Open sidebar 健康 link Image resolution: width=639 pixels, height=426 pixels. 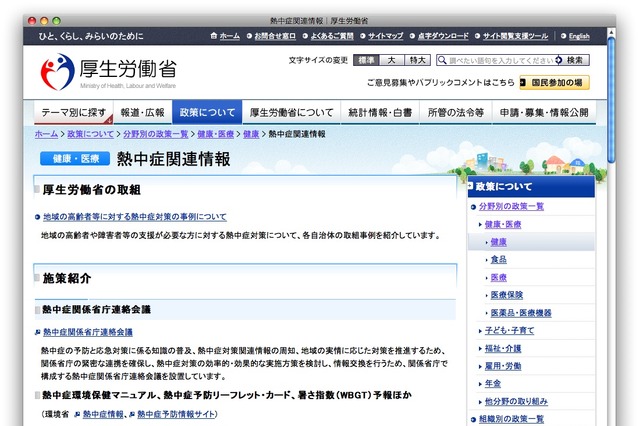pos(498,243)
